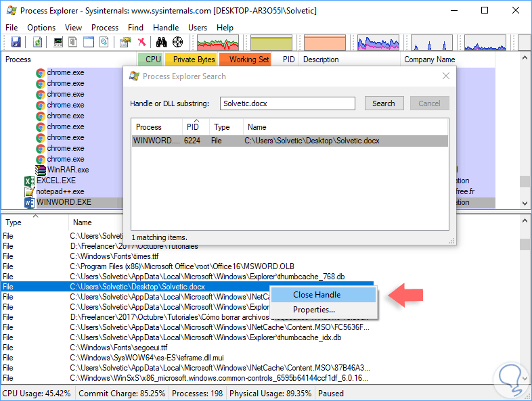Toggle the lower pane toolbar icon
The width and height of the screenshot is (532, 401).
(x=89, y=43)
